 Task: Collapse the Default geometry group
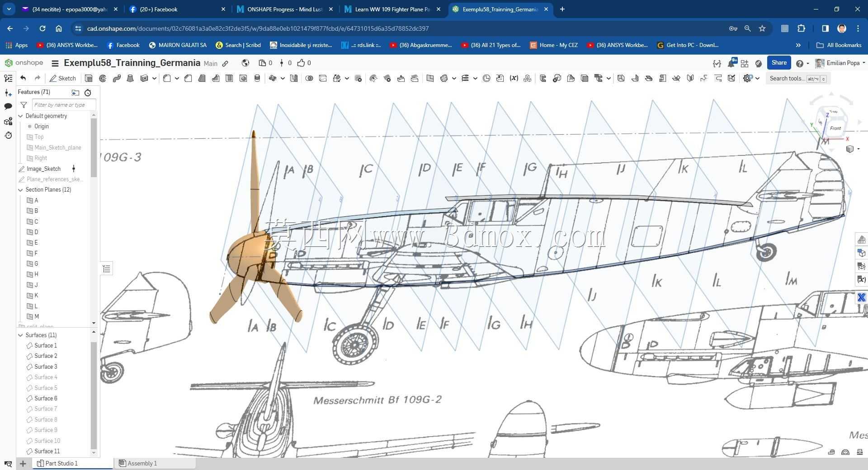pos(20,116)
